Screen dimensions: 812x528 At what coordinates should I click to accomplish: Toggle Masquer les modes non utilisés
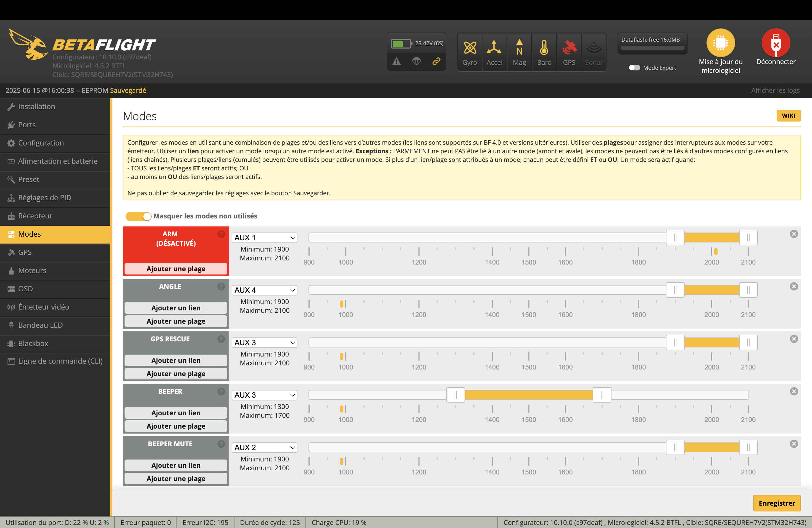coord(138,216)
